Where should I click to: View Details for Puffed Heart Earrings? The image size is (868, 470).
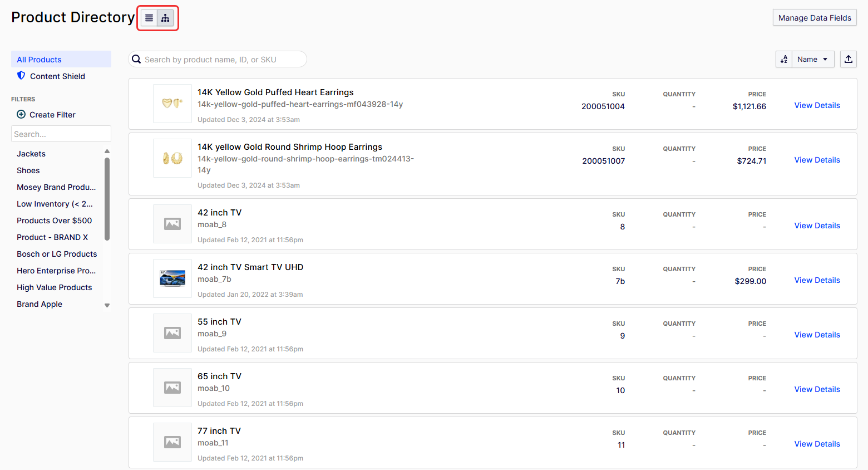[817, 105]
